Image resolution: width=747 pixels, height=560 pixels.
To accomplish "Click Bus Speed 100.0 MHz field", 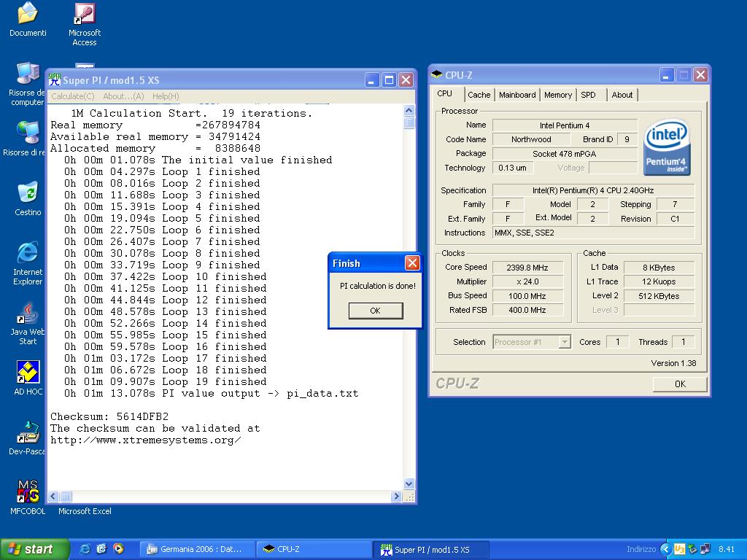I will [x=527, y=296].
